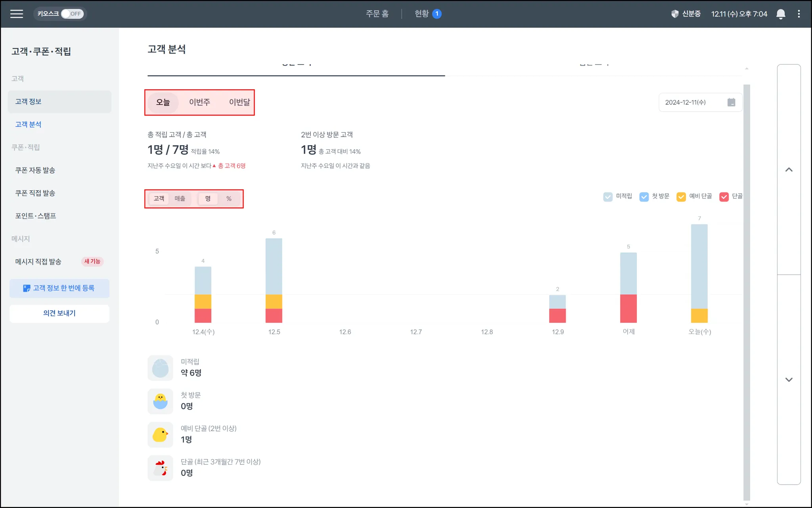Open the three-dot more options menu
The height and width of the screenshot is (508, 812).
pyautogui.click(x=799, y=14)
